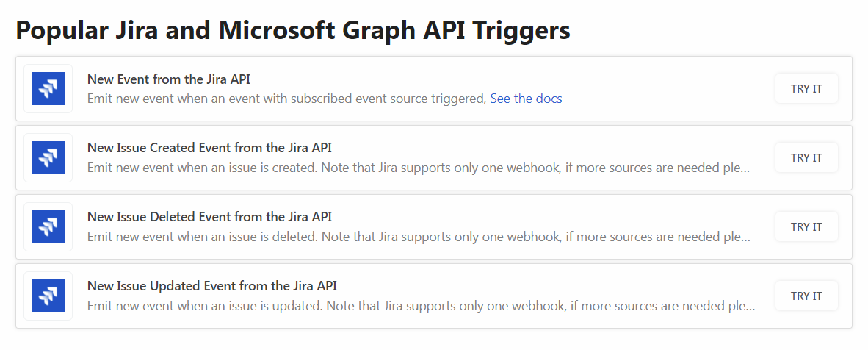Click the 'issue is created' description text

click(x=419, y=168)
